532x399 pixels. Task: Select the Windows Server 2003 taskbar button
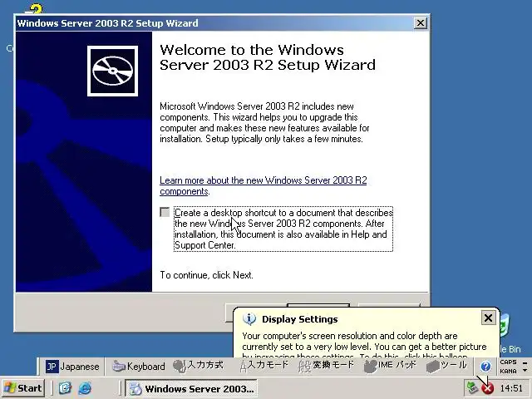(x=192, y=388)
